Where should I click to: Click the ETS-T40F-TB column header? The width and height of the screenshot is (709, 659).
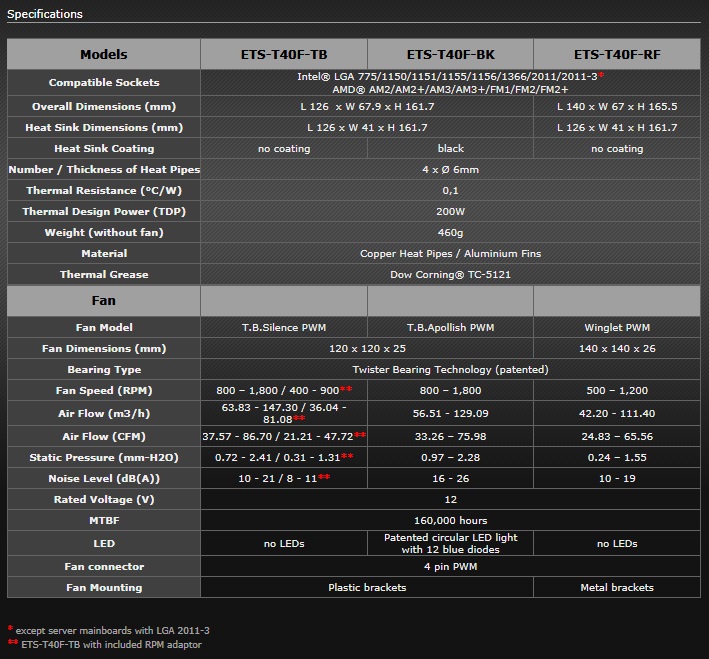click(284, 54)
